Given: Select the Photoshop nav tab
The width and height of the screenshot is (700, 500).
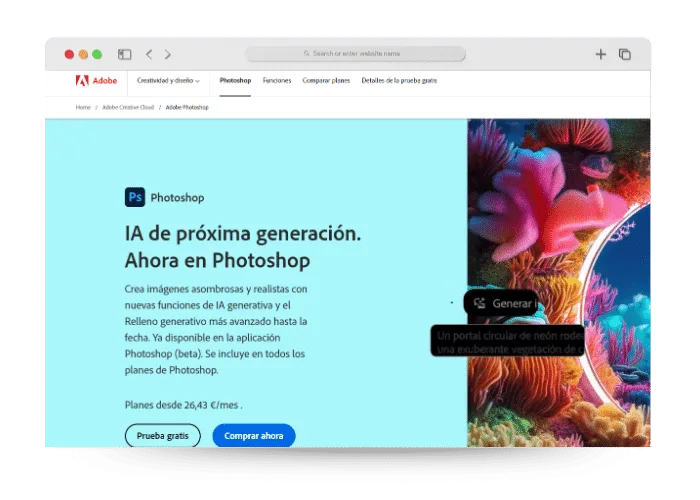Looking at the screenshot, I should point(235,80).
